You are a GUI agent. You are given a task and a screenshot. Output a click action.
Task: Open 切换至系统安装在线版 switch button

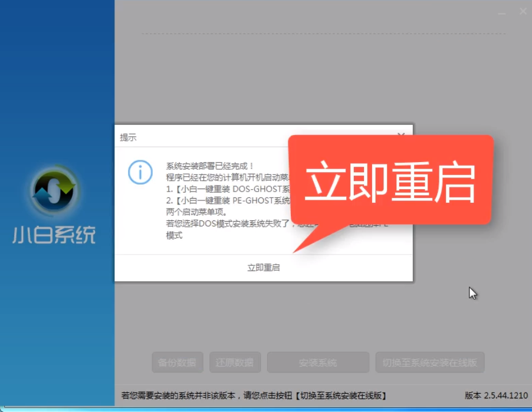(x=429, y=362)
